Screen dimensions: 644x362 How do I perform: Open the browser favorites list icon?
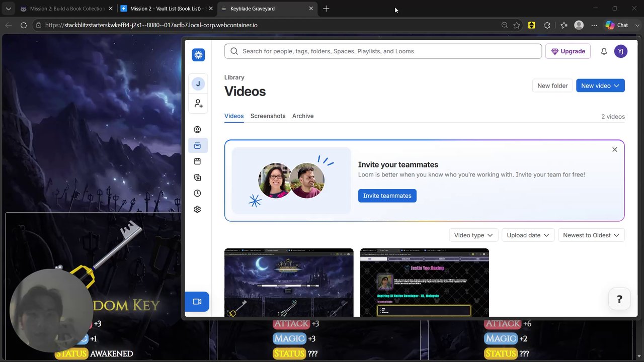click(563, 25)
